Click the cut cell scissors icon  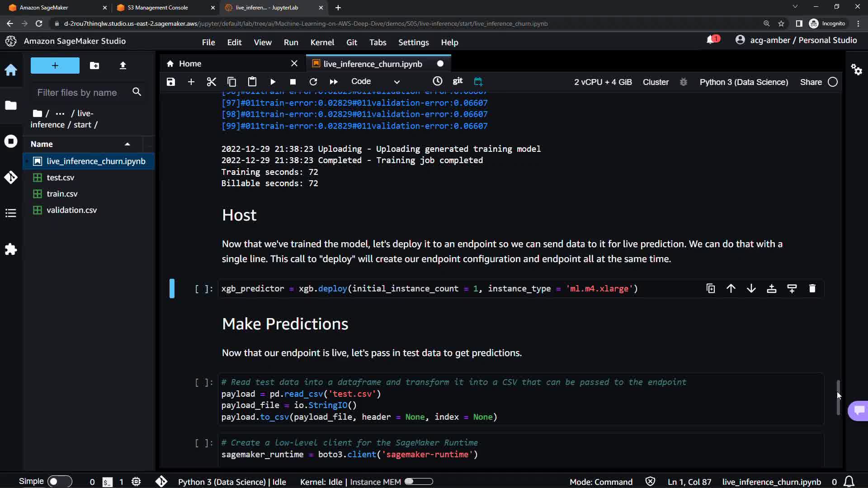211,82
